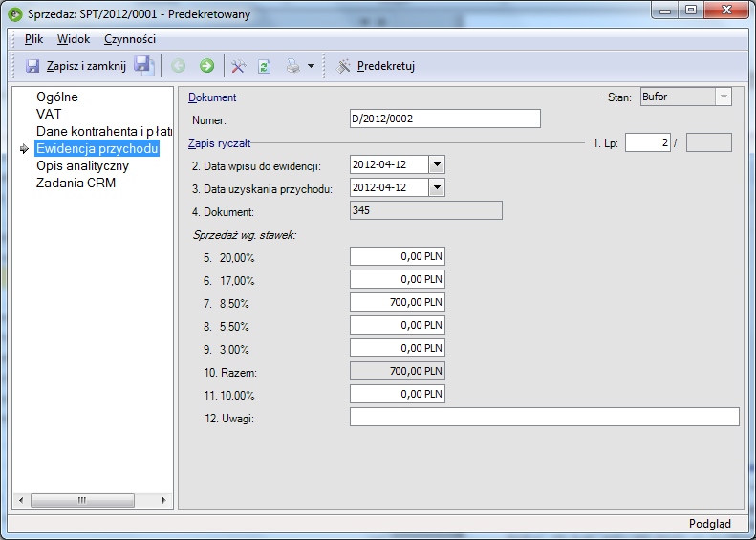The height and width of the screenshot is (540, 756).
Task: Click the Data uzyskania przychodu date field
Action: (389, 187)
